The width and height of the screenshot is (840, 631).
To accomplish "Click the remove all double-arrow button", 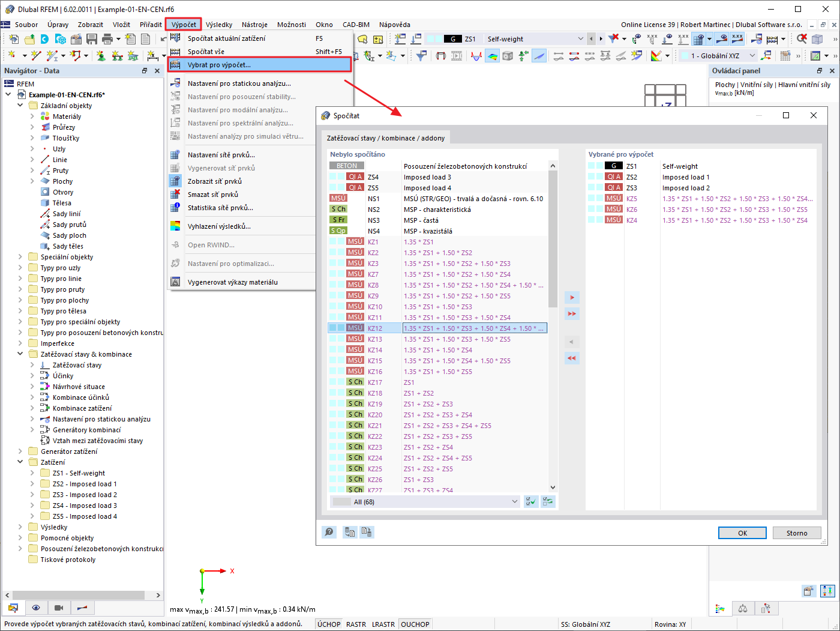I will point(572,358).
